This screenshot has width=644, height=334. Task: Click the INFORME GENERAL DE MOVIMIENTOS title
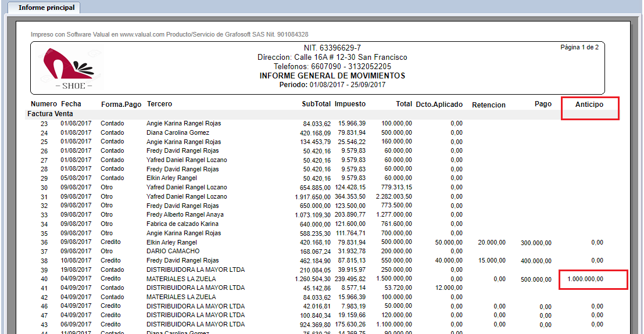332,76
